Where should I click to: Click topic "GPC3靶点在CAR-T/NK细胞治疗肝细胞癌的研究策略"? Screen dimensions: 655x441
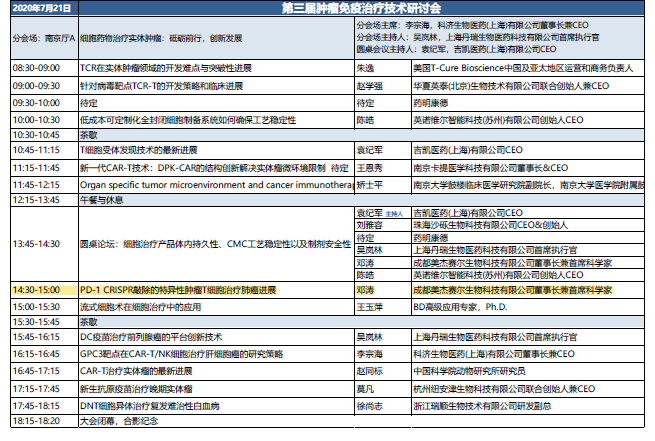tap(182, 354)
